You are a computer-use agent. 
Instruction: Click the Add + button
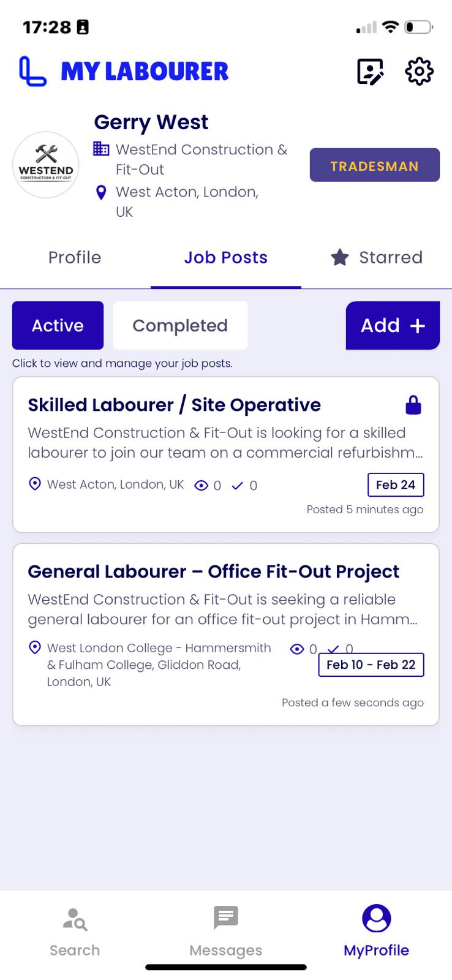click(393, 325)
